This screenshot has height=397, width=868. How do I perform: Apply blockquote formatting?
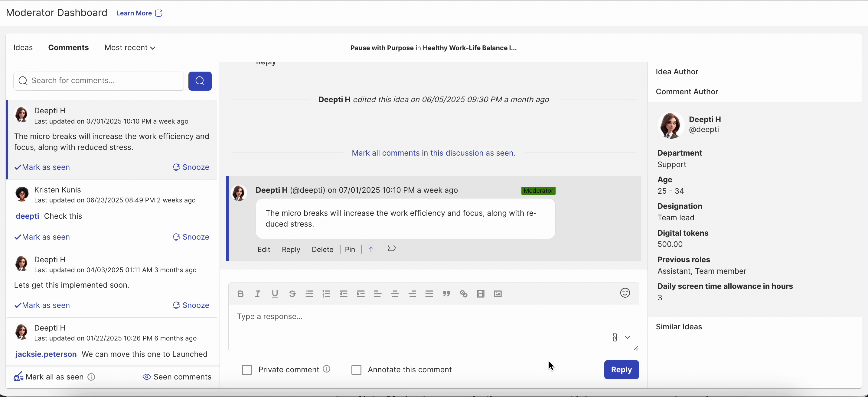[x=446, y=294]
